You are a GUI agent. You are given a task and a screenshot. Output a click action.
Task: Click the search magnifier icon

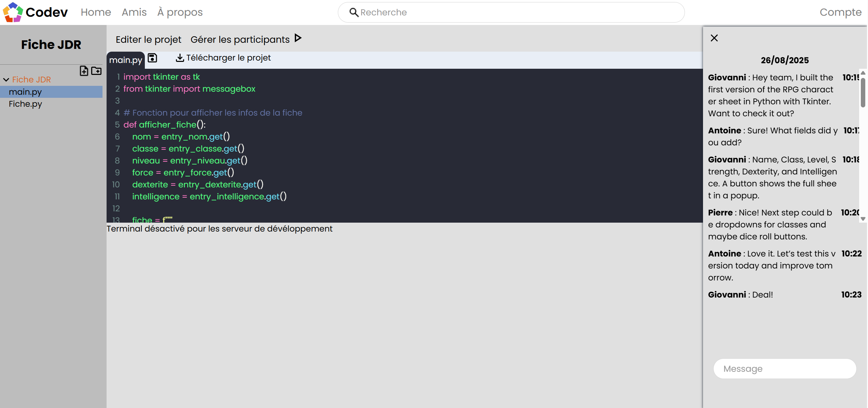354,12
